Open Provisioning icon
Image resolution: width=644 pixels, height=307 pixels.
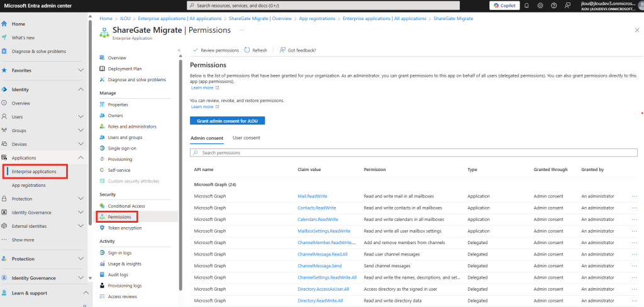click(x=103, y=159)
